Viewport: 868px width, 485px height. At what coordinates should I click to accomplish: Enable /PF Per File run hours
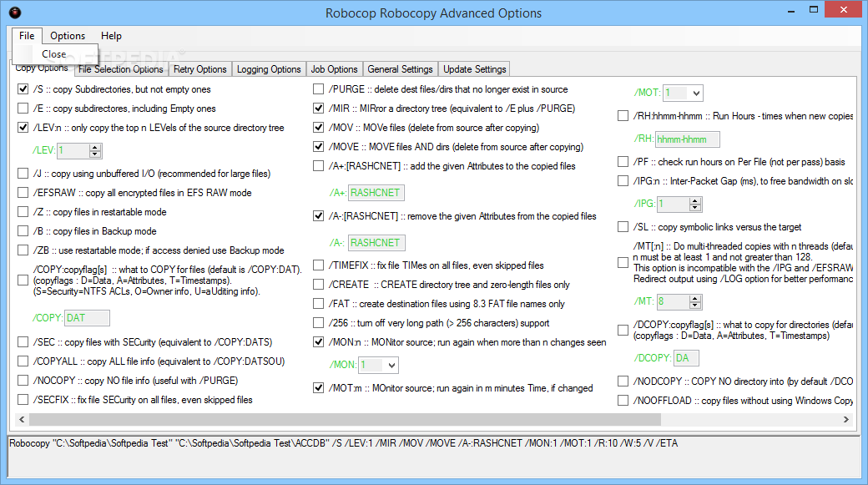pos(623,162)
